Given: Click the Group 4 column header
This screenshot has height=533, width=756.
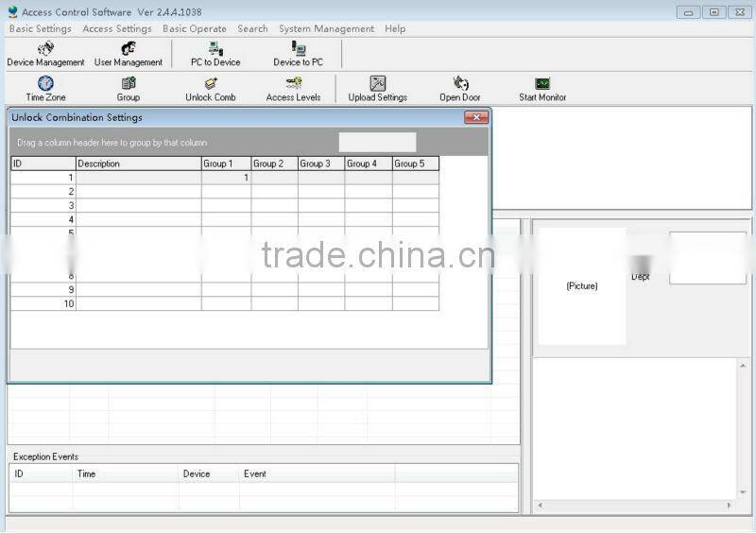Looking at the screenshot, I should 369,163.
